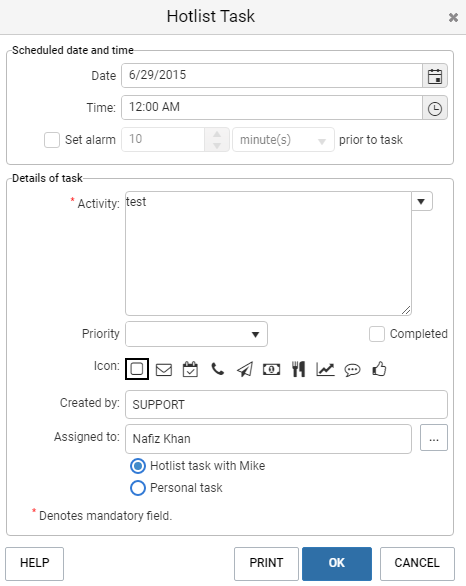Select the Personal task radio button
Image resolution: width=466 pixels, height=586 pixels.
point(138,488)
